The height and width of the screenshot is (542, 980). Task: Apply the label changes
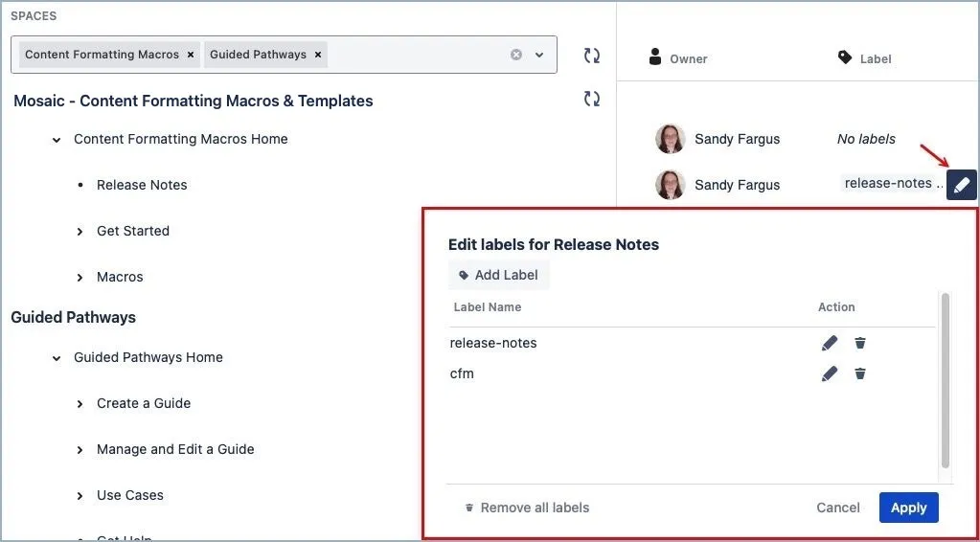(909, 508)
